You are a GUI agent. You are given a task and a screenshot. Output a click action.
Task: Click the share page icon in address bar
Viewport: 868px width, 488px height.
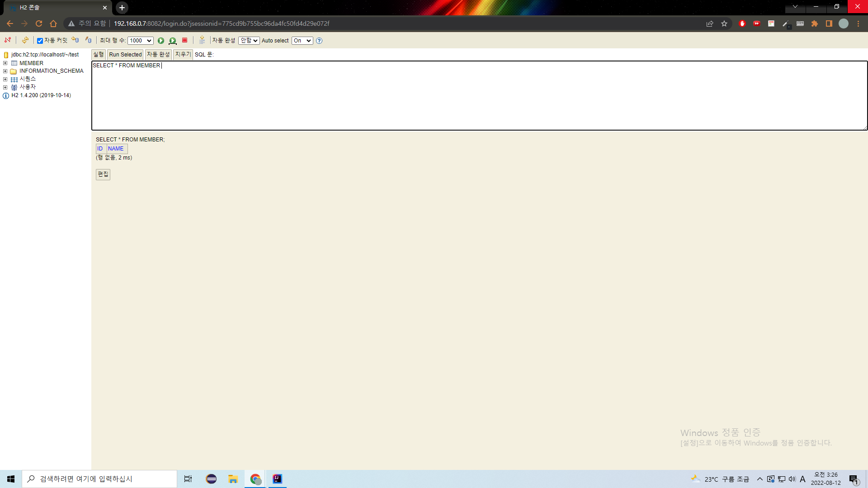[x=710, y=23]
